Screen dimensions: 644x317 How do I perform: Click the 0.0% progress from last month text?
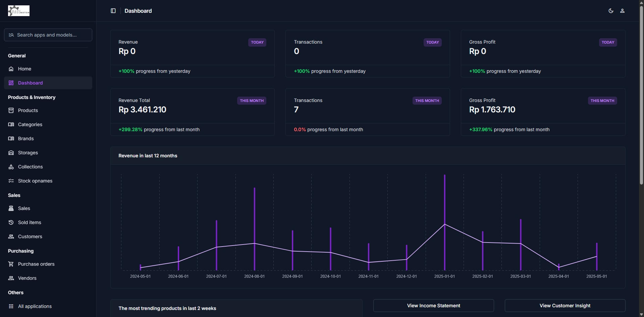tap(328, 129)
